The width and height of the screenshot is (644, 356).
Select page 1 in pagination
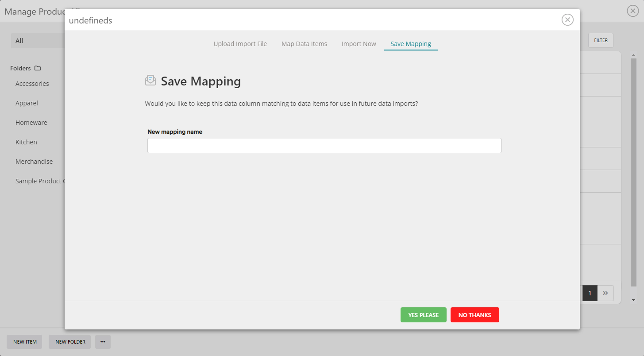(590, 293)
